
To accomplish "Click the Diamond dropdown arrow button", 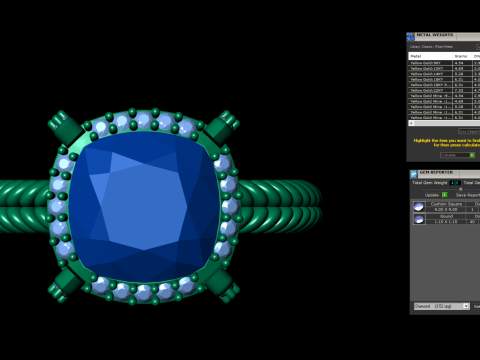I will coord(466,306).
